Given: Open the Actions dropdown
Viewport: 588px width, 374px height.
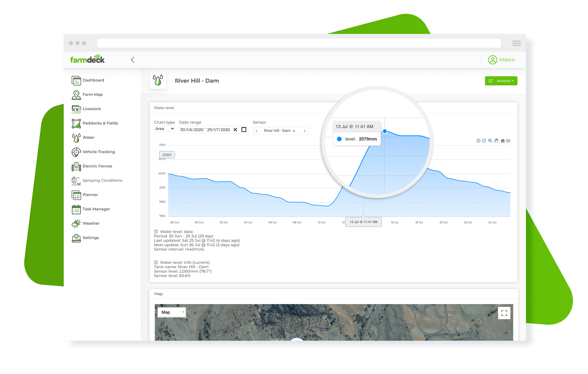Looking at the screenshot, I should (501, 81).
